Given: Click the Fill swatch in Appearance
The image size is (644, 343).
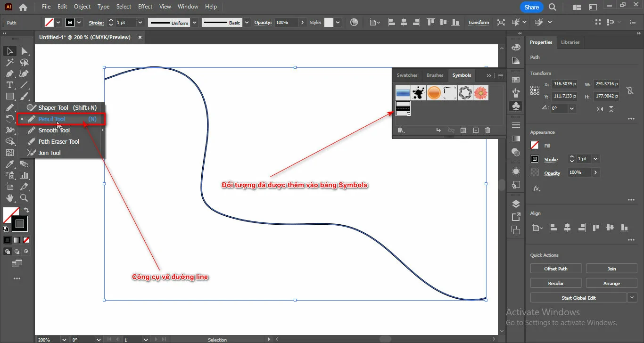Looking at the screenshot, I should coord(535,146).
